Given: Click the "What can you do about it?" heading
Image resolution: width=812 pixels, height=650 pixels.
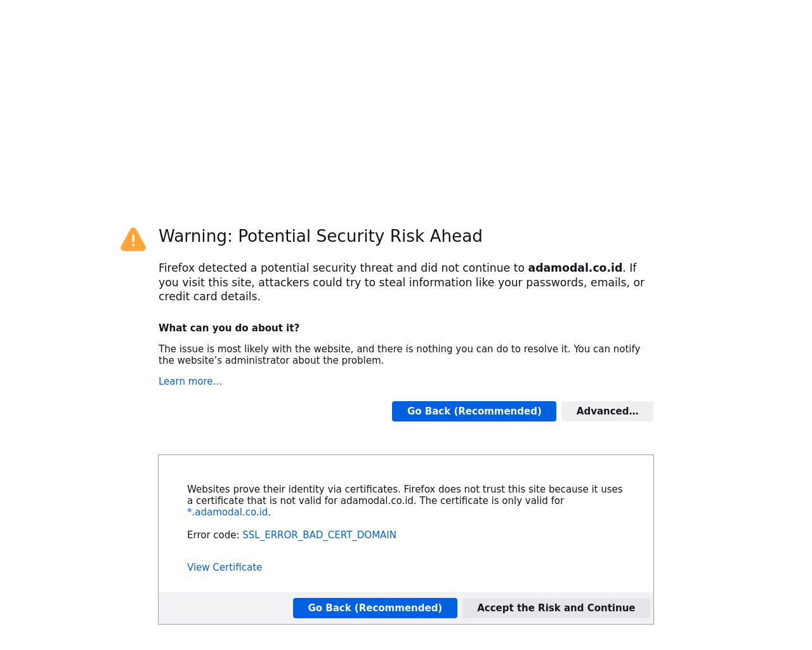Looking at the screenshot, I should 229,328.
